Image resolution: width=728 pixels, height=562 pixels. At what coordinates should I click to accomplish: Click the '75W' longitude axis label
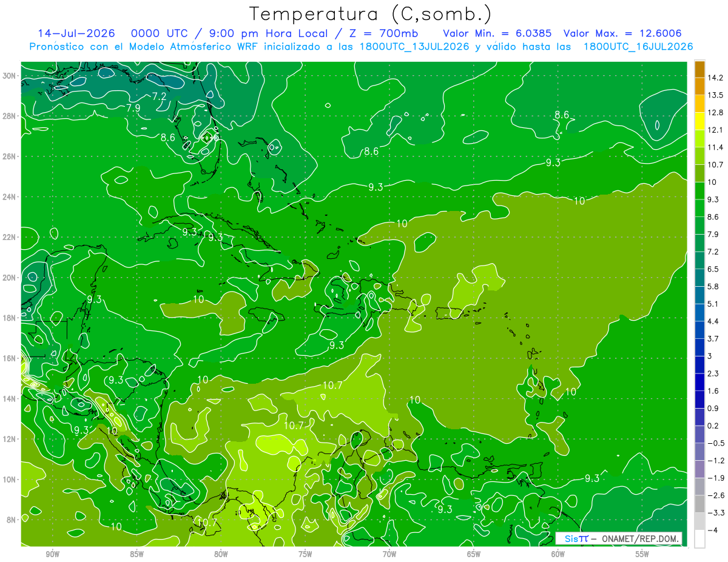305,554
